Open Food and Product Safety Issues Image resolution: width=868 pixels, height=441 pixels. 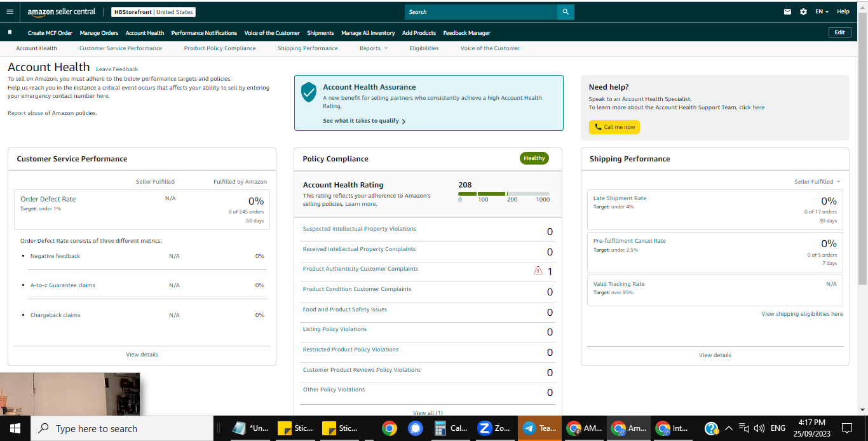click(x=345, y=309)
